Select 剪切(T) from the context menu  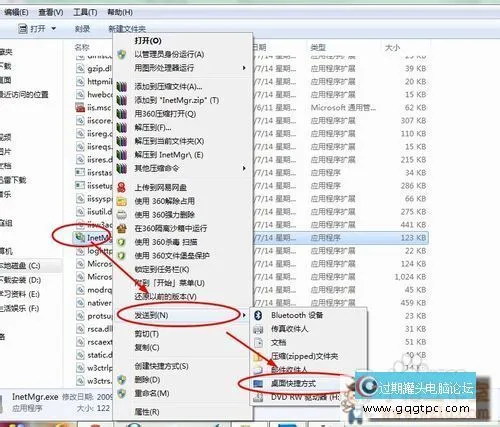[147, 334]
